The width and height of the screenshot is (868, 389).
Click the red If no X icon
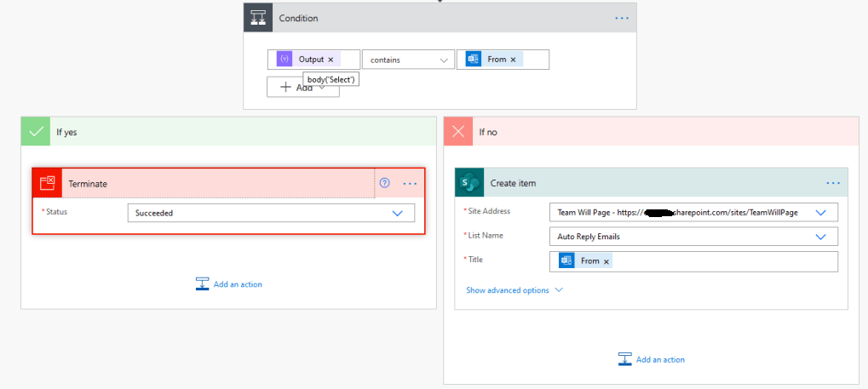click(x=458, y=132)
